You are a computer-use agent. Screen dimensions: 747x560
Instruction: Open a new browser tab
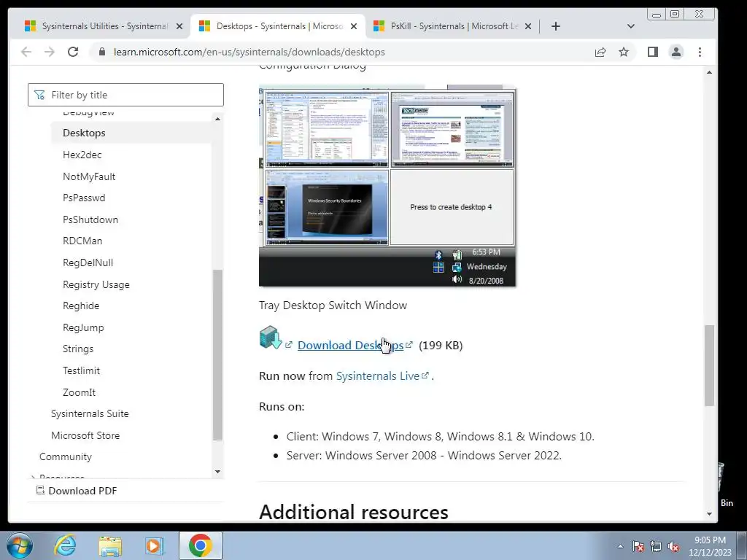[555, 26]
